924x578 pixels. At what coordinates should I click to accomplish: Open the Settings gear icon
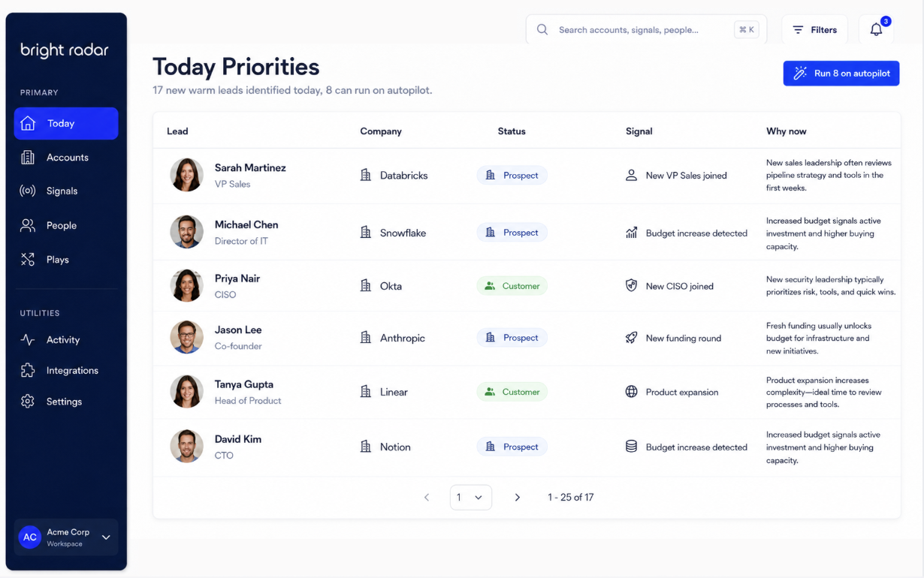[28, 402]
